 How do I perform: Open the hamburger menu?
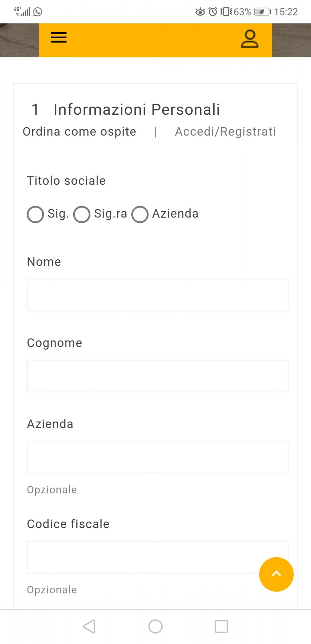59,38
